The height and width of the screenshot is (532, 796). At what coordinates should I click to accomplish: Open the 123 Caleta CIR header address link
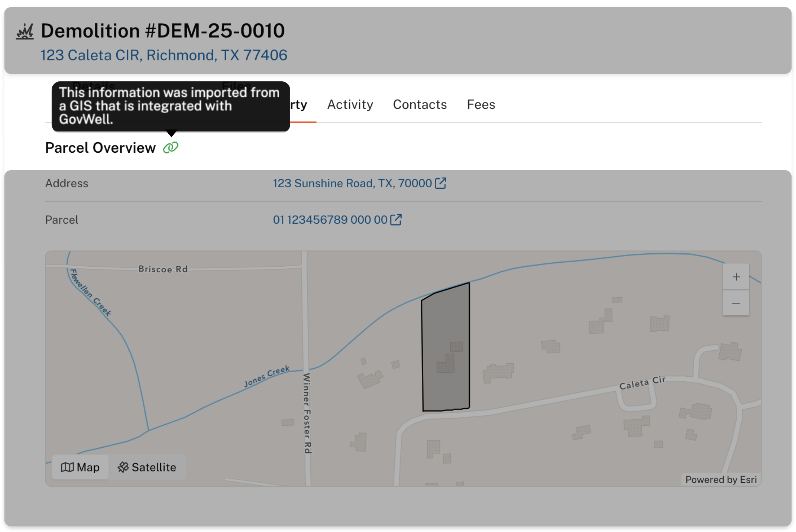pyautogui.click(x=164, y=55)
